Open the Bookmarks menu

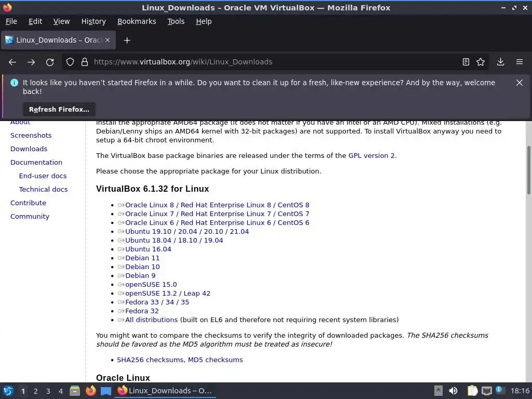137,21
